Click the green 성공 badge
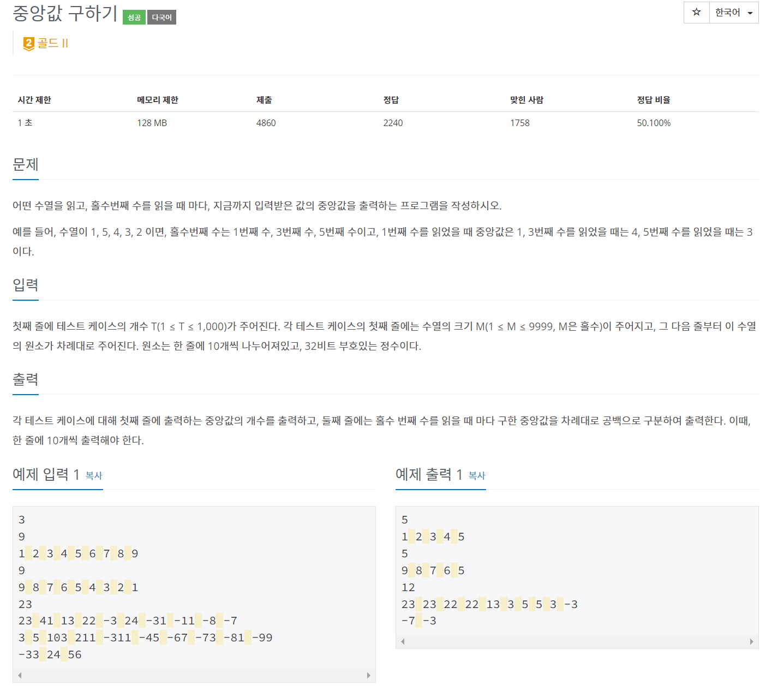This screenshot has width=784, height=697. pyautogui.click(x=134, y=17)
